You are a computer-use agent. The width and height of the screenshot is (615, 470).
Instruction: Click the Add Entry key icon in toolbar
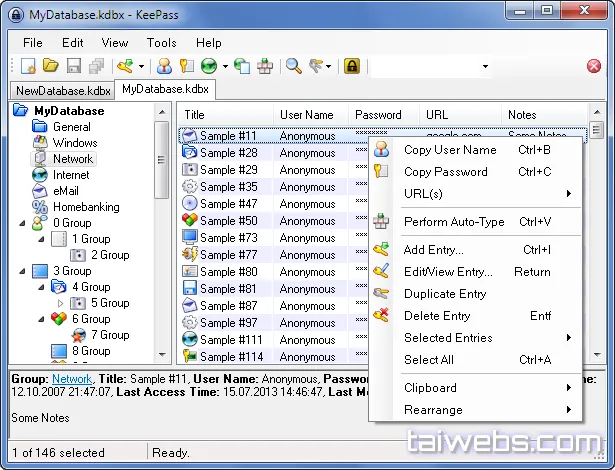[126, 66]
